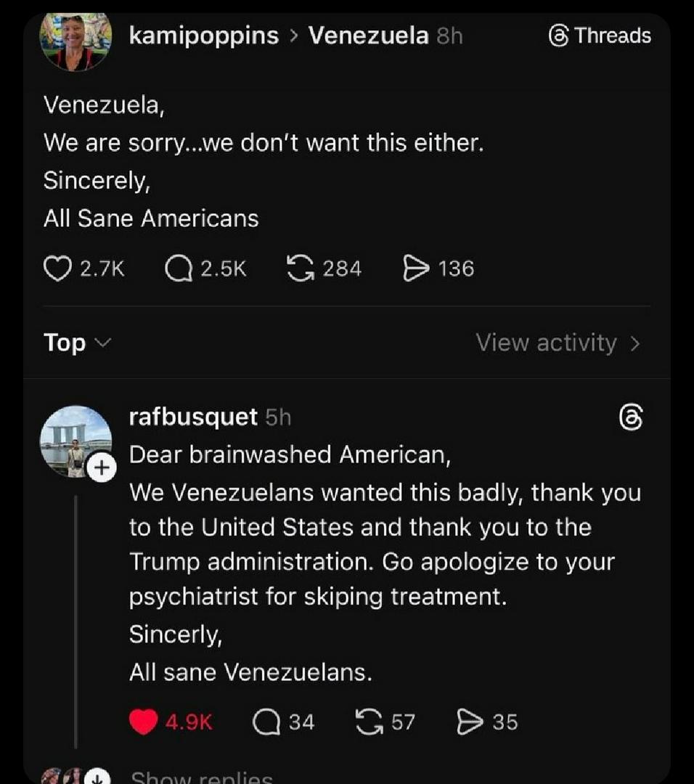Open replies on rafbusquet's comment
694x784 pixels.
point(265,722)
